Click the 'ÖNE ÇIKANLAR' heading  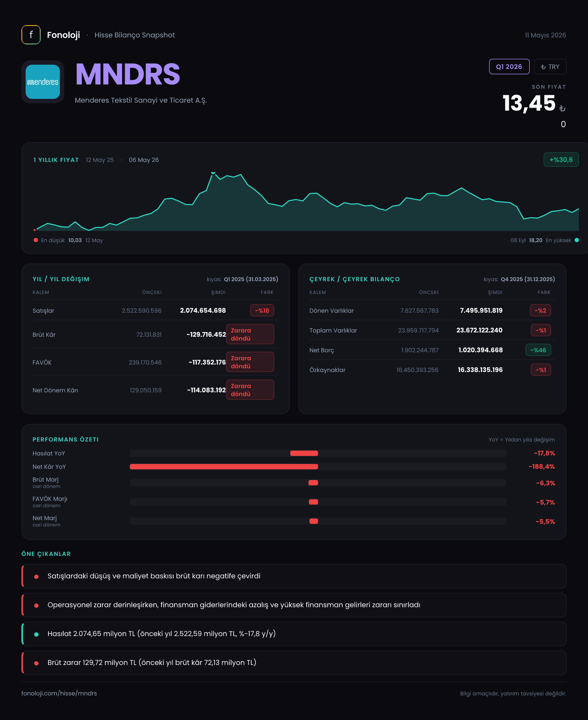(x=46, y=554)
